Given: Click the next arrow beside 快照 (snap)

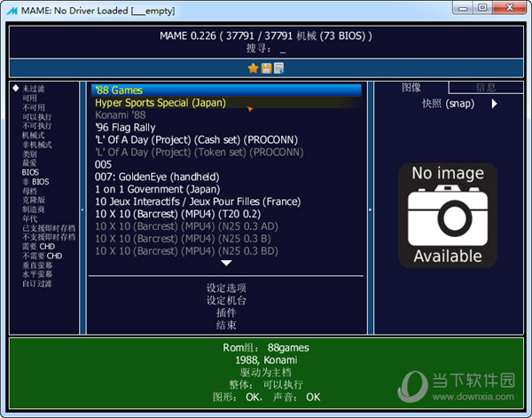Looking at the screenshot, I should pos(494,104).
